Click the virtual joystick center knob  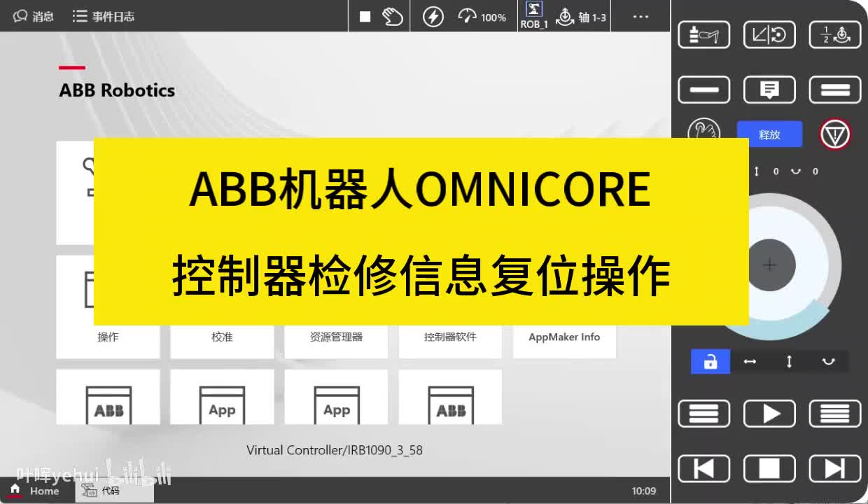[770, 265]
